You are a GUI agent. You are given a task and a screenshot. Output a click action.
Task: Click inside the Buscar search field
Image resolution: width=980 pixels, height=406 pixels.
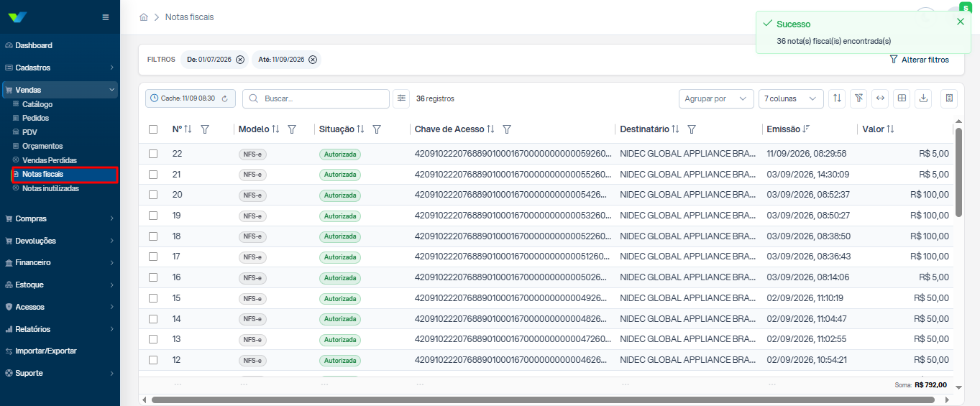316,98
